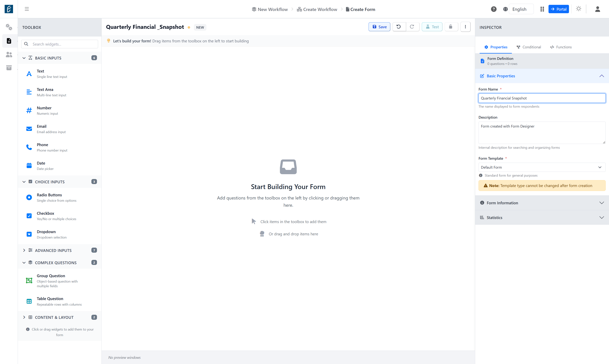Add the Text Area widget
Screen dimensions: 609x364
[x=60, y=92]
